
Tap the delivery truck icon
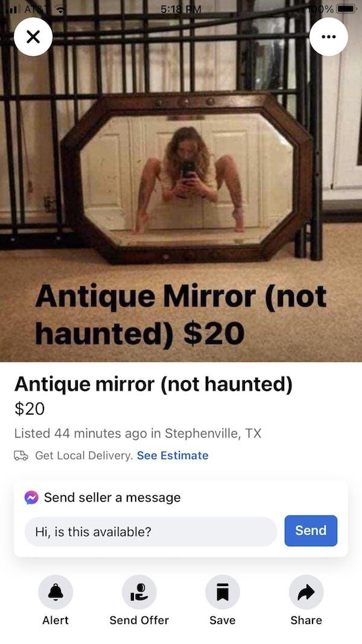[x=21, y=456]
